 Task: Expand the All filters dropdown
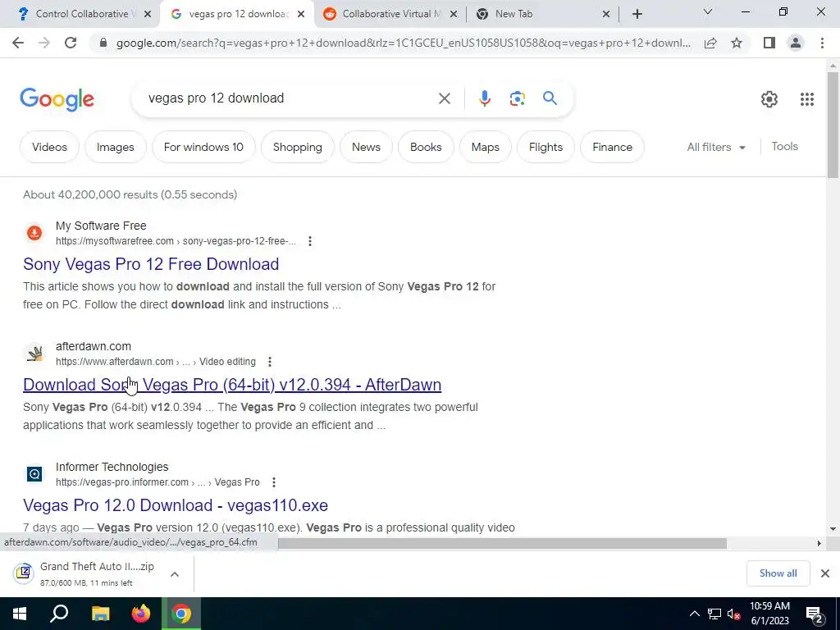[x=716, y=147]
